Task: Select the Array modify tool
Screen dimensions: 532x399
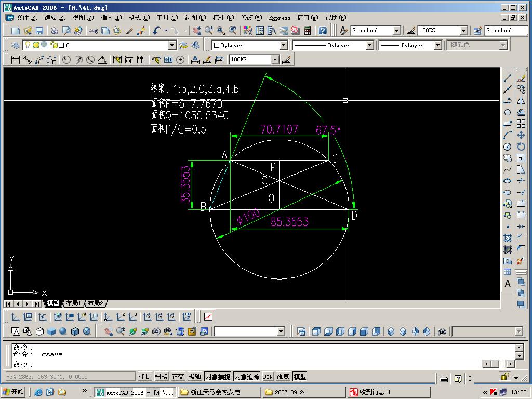Action: click(x=521, y=124)
